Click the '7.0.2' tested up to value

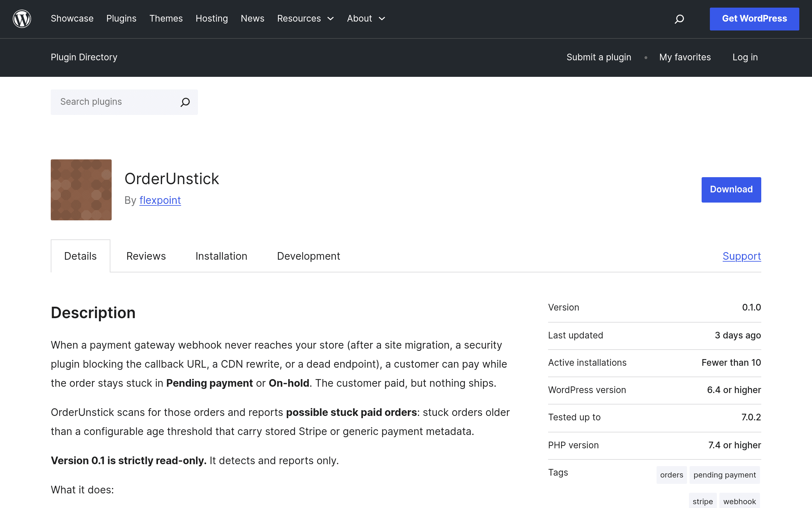pos(751,417)
